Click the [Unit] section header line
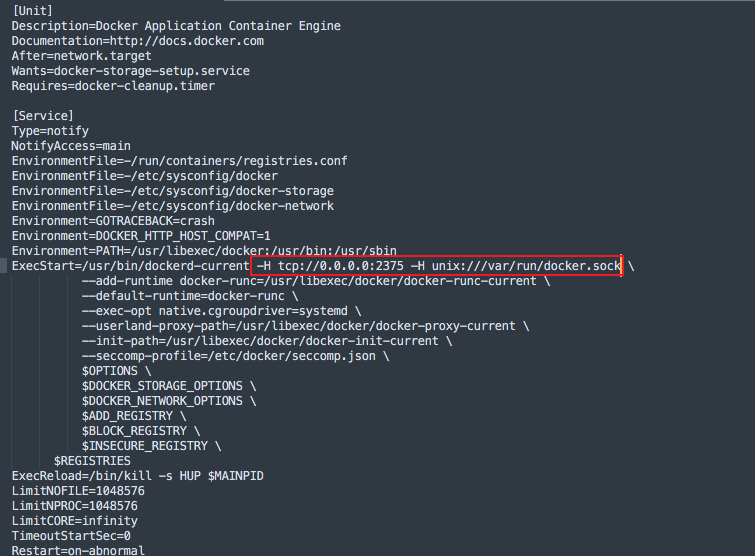This screenshot has width=755, height=556. (x=32, y=11)
